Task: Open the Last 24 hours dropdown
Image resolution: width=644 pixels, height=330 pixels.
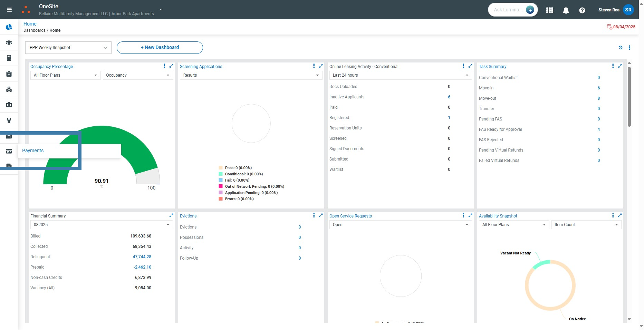Action: coord(401,75)
